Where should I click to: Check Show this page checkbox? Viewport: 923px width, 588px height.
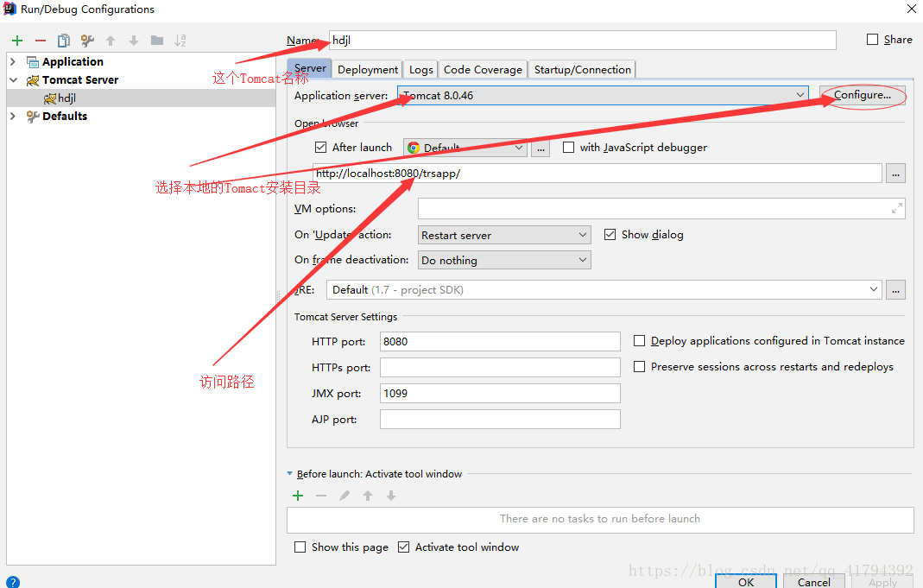click(x=300, y=547)
